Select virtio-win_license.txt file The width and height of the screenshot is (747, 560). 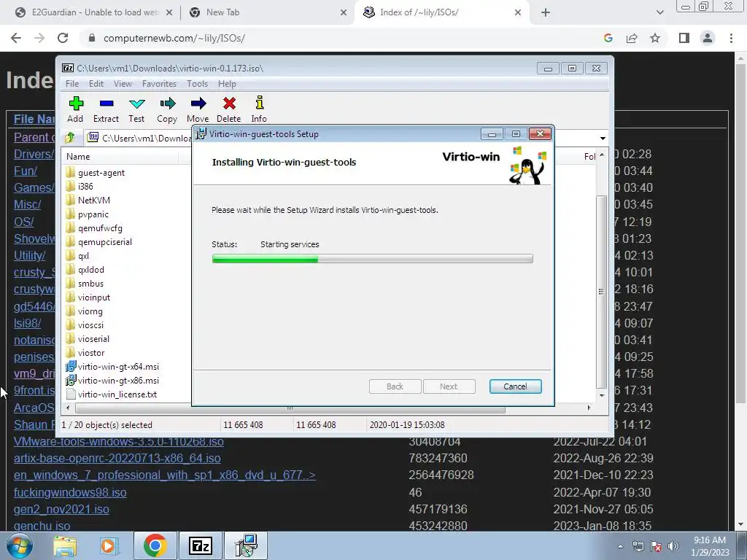tap(117, 394)
